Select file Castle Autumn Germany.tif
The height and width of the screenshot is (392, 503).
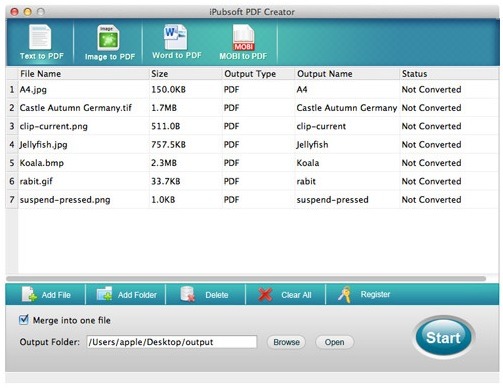pos(76,108)
